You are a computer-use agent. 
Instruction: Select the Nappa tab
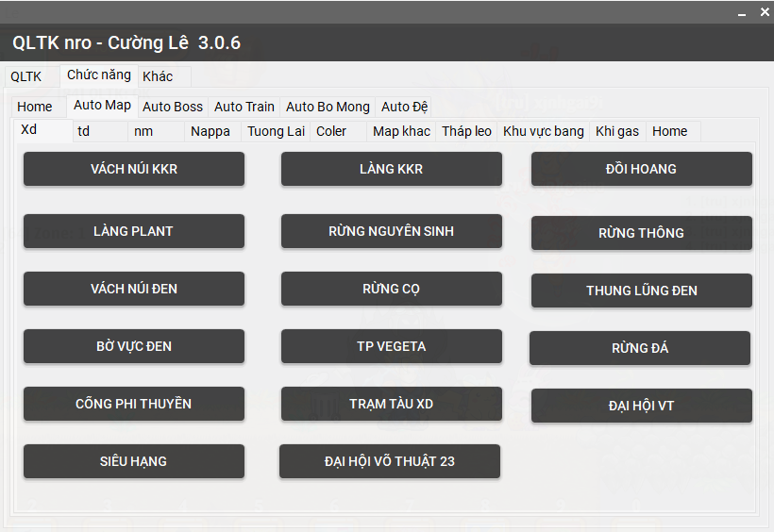click(212, 131)
